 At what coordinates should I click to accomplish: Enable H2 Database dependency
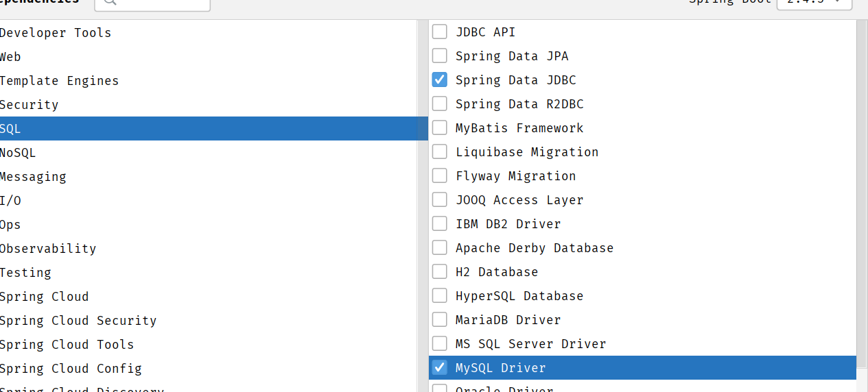point(440,271)
